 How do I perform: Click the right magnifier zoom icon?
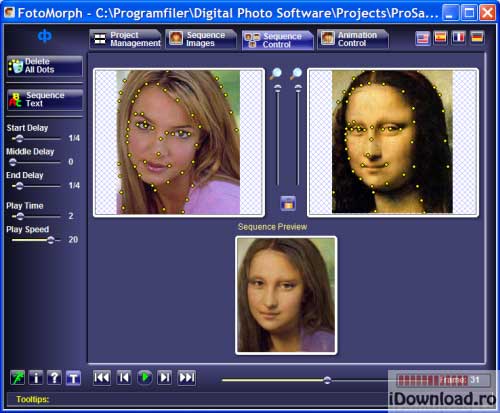pyautogui.click(x=296, y=73)
